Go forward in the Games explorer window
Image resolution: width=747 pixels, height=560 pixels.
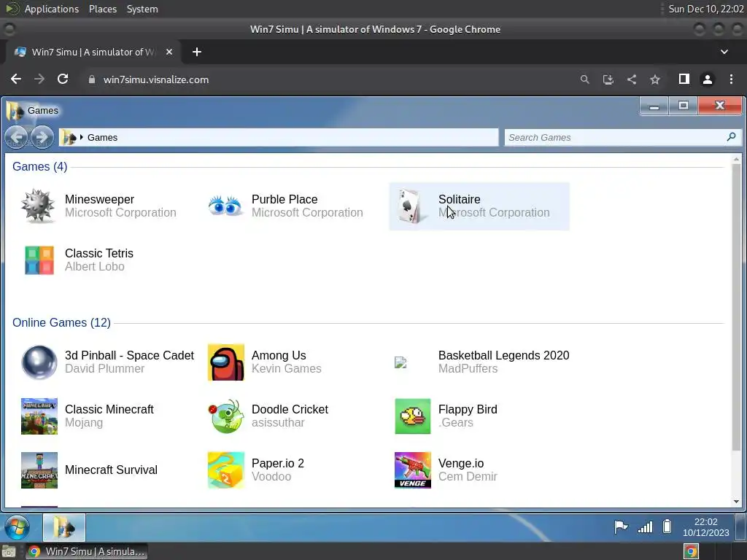[42, 138]
